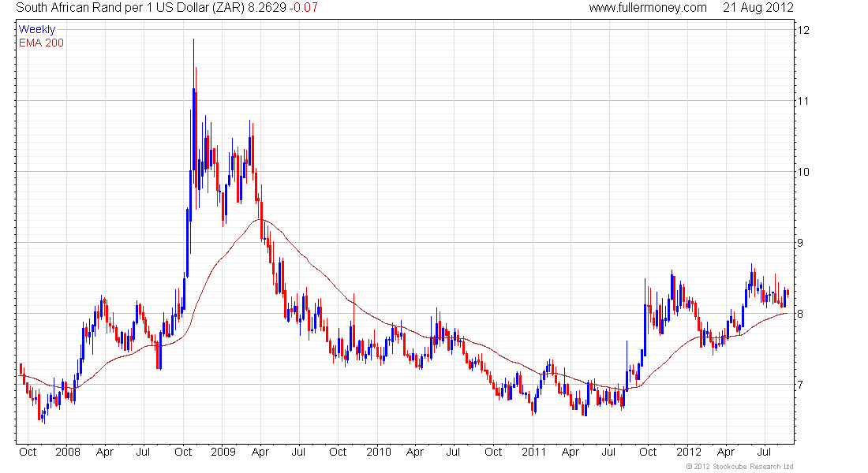This screenshot has height=473, width=868.
Task: Click the x-axis year label 2010
Action: (379, 452)
